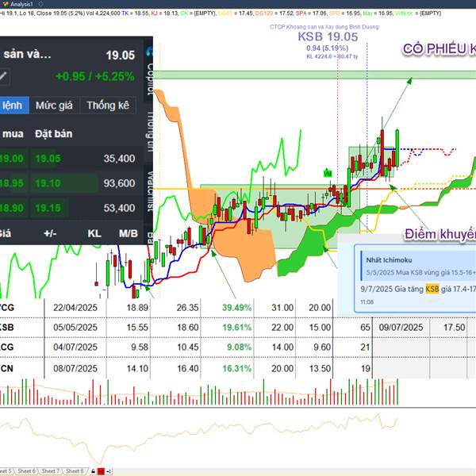Click the 'Đặt bán' column header
Screen dimensions: 476x476
54,133
